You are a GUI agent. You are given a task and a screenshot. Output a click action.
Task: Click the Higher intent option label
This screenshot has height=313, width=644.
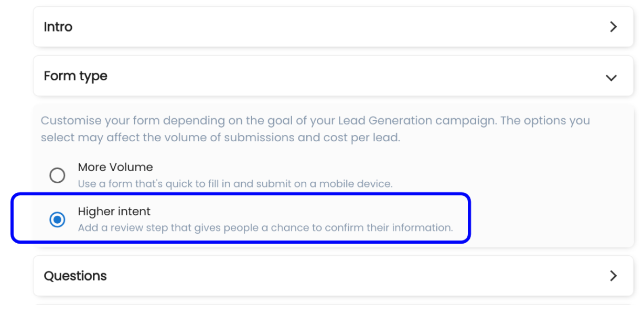point(114,212)
